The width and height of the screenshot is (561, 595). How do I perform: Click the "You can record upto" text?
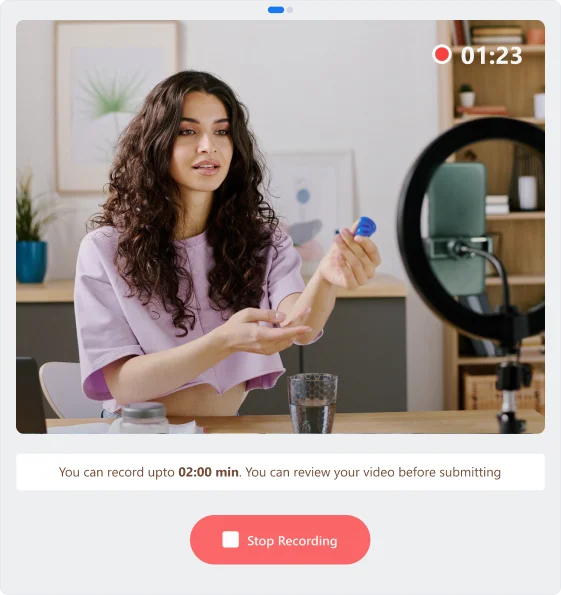tap(117, 472)
